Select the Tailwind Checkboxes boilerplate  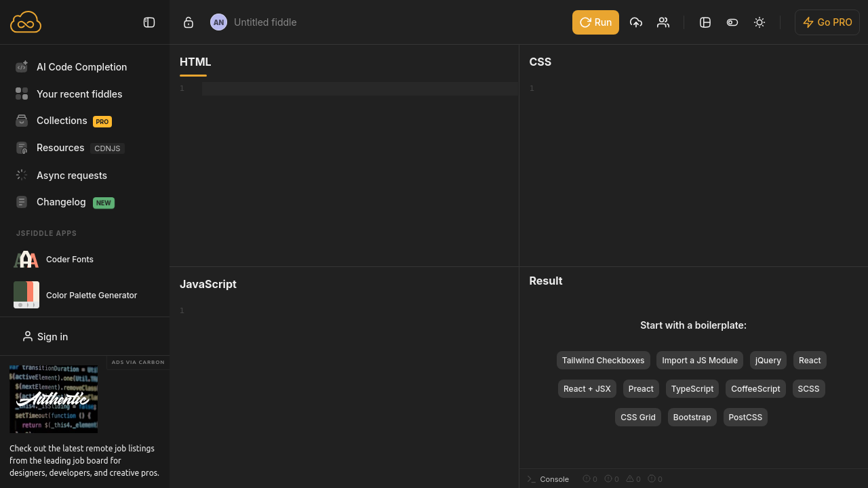[x=604, y=361]
